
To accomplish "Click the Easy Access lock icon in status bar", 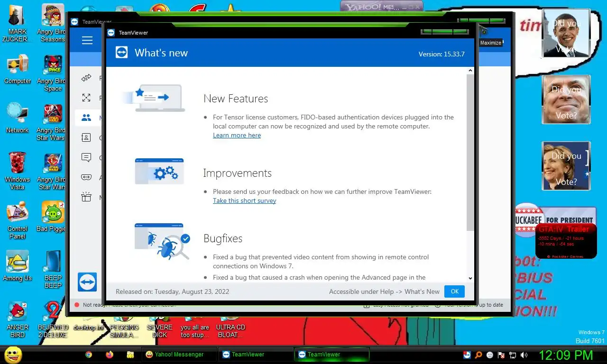I will 366,305.
